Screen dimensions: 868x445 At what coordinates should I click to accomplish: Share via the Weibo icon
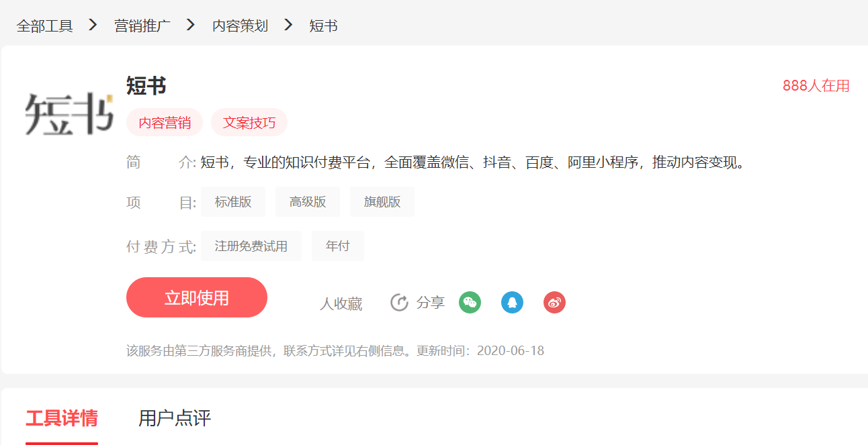pyautogui.click(x=554, y=302)
